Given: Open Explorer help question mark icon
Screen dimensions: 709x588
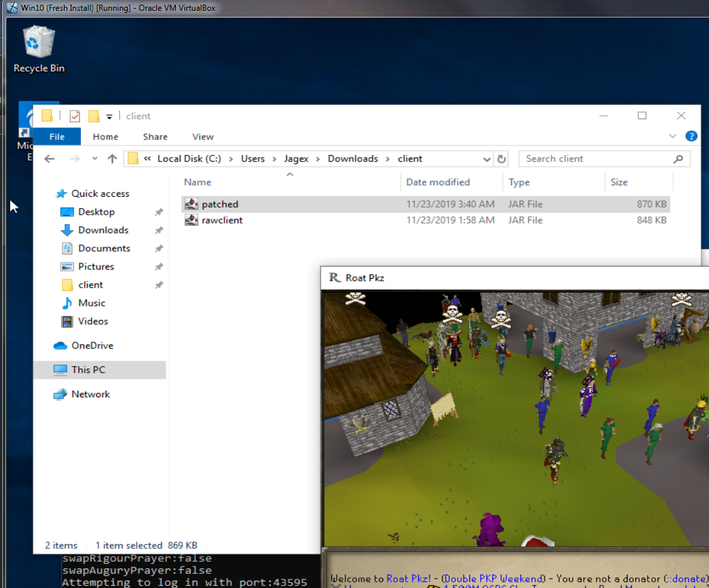Looking at the screenshot, I should tap(691, 136).
